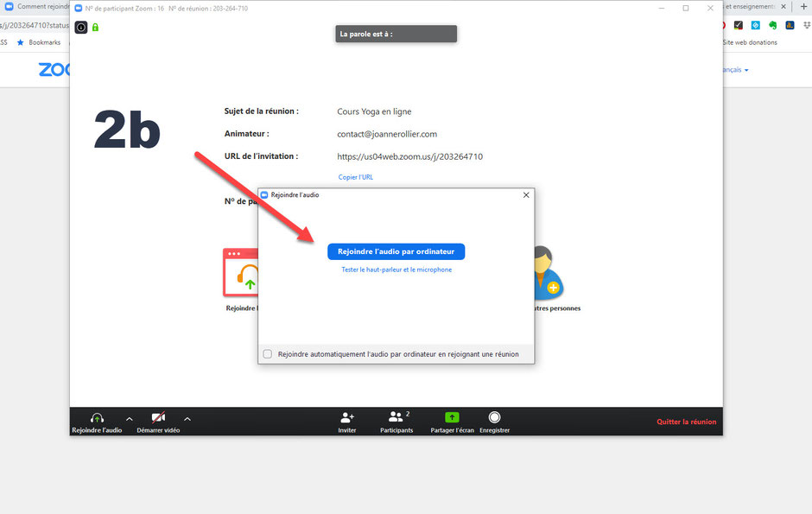This screenshot has height=514, width=812.
Task: Click the Zoom logo on the browser page
Action: 54,69
